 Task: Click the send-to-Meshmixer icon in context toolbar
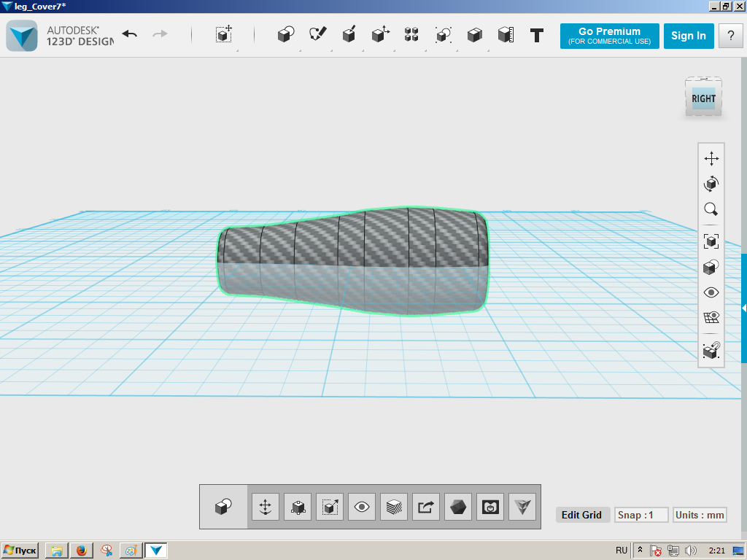490,507
